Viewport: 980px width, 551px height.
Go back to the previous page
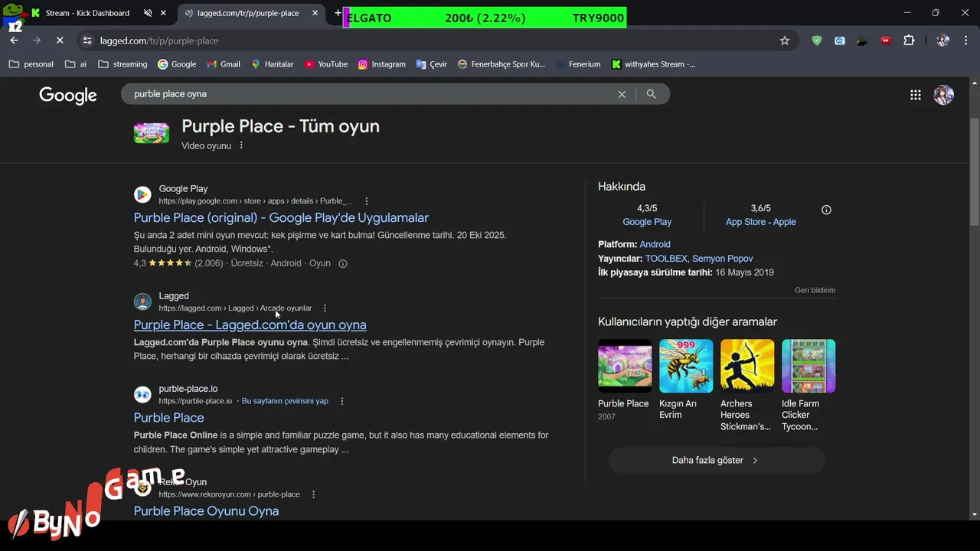(x=14, y=41)
